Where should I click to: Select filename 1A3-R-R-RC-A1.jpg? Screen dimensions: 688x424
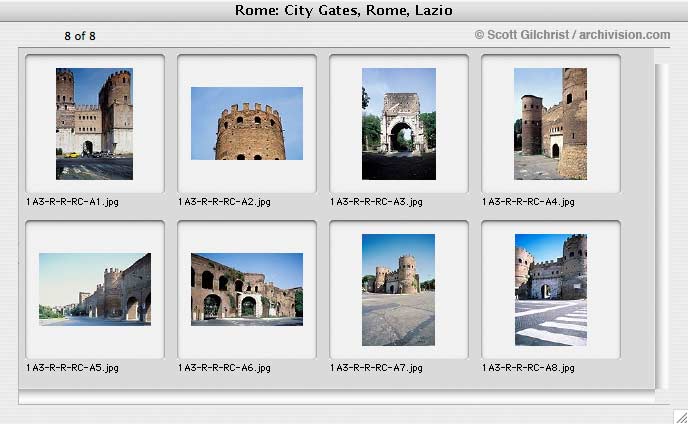pos(72,202)
